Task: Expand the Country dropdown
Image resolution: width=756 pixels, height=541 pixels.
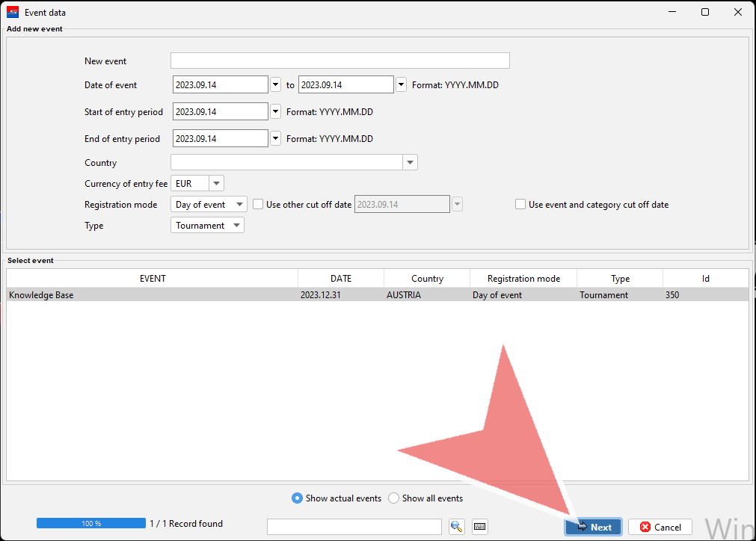Action: [x=410, y=163]
